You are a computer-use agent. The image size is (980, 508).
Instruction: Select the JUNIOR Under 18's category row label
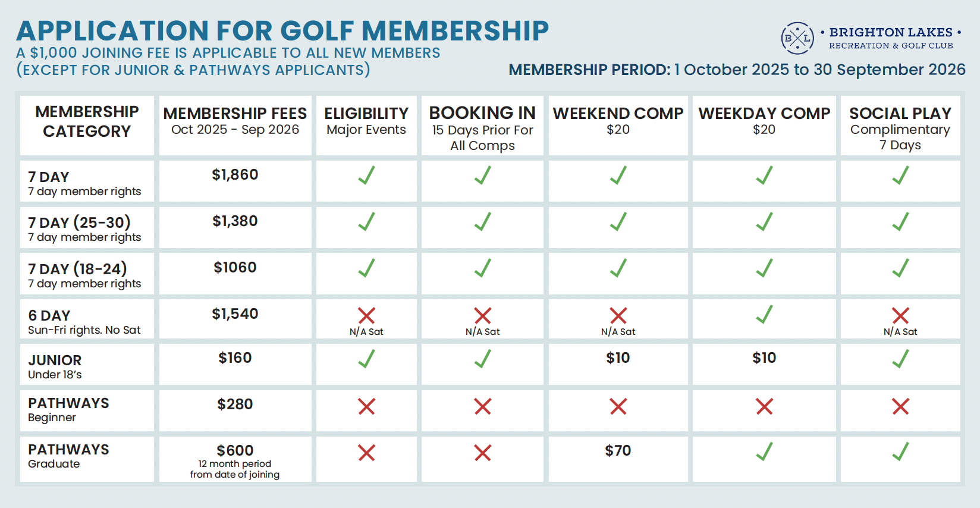(x=55, y=366)
